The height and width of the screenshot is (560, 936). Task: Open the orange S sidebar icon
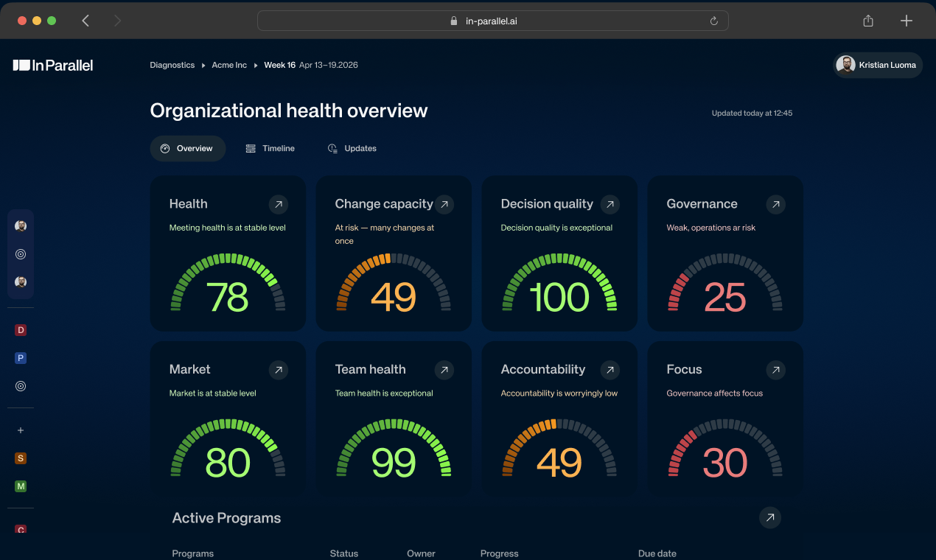point(21,458)
